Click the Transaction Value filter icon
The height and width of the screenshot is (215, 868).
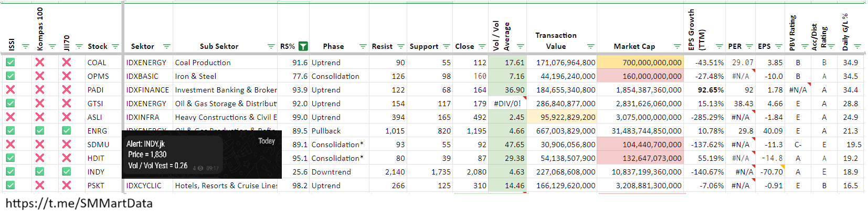pyautogui.click(x=590, y=46)
